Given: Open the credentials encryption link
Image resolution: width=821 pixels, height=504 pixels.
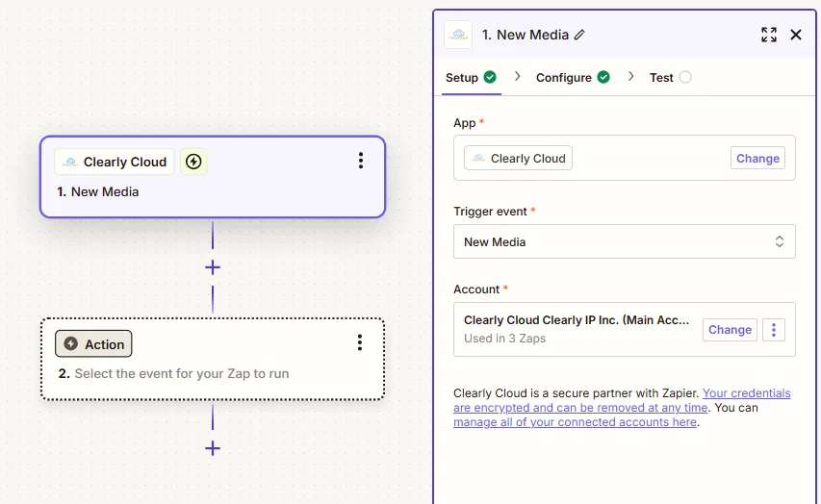Looking at the screenshot, I should click(622, 400).
